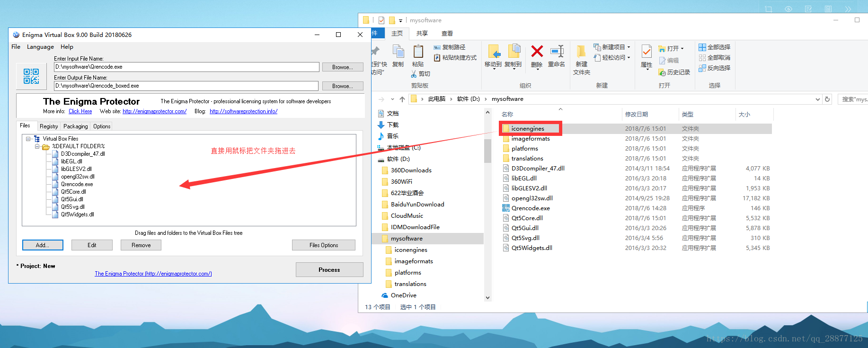Screen dimensions: 868x348
Task: Click Select none (全部取消) in ribbon
Action: click(x=714, y=58)
